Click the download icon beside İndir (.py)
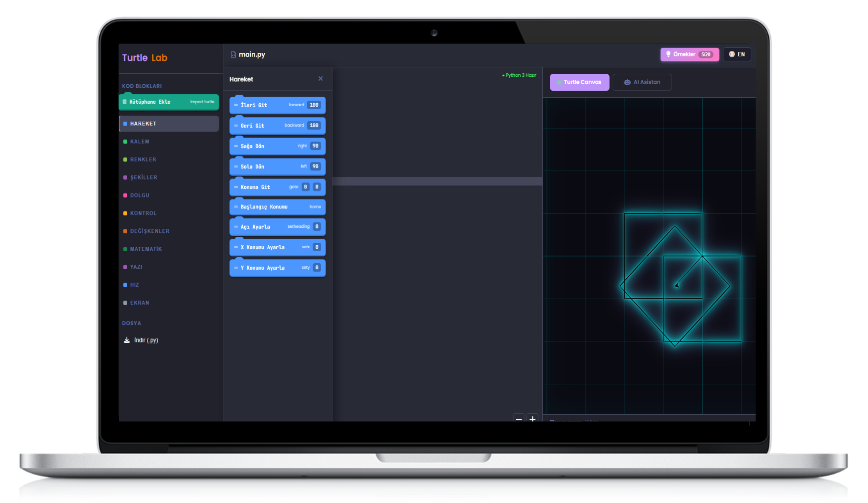 click(127, 340)
